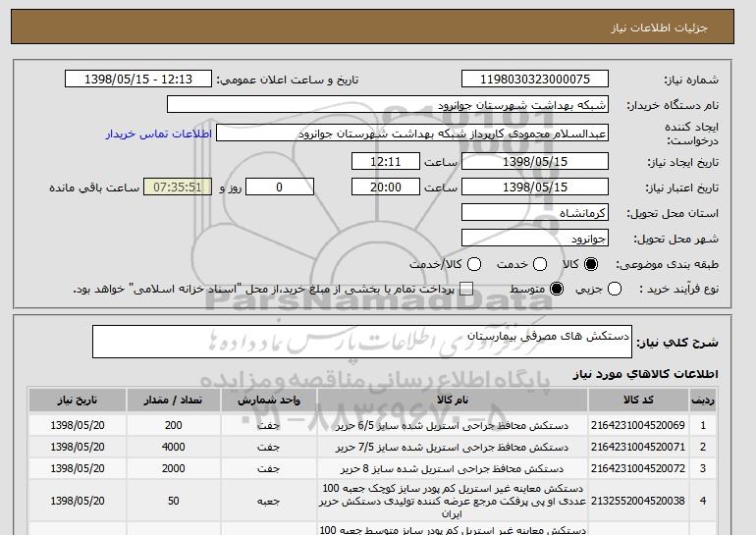Click the quantity cell 200
Screen dimensions: 756x535
173,425
